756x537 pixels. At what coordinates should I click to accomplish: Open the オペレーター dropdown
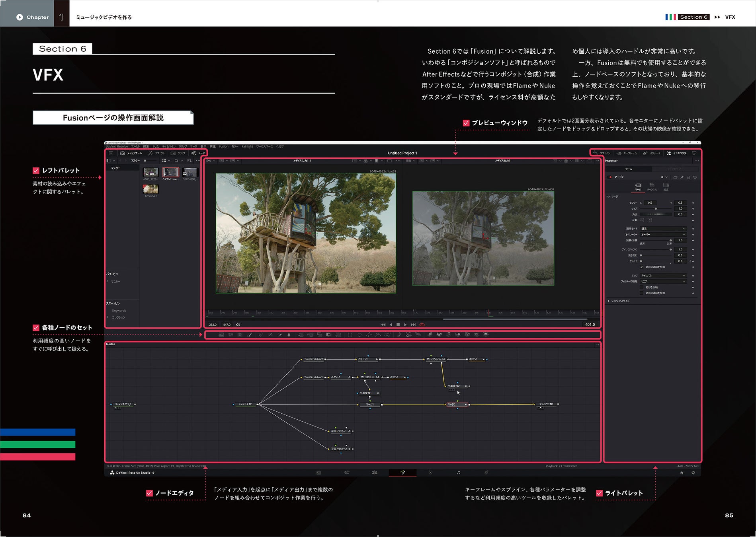663,234
